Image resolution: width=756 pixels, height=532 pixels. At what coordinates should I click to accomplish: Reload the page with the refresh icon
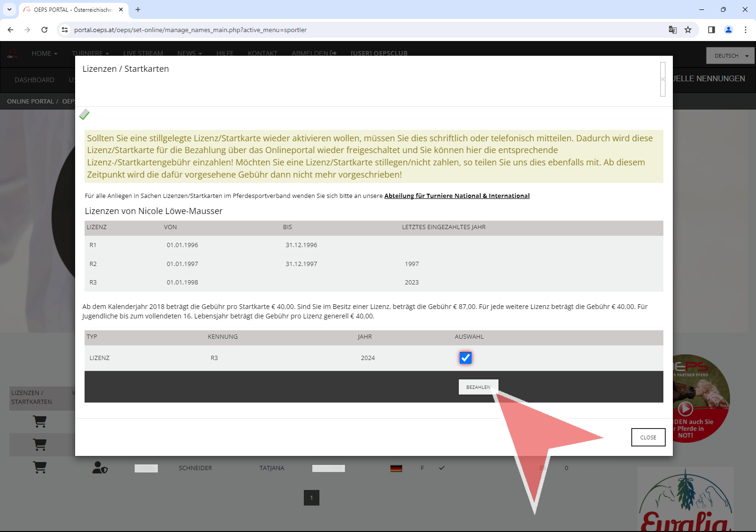(x=44, y=30)
